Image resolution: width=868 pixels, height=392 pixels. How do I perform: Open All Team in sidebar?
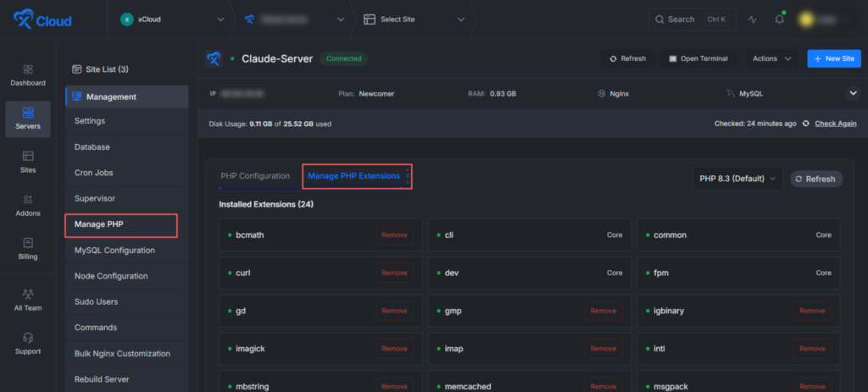pos(28,301)
